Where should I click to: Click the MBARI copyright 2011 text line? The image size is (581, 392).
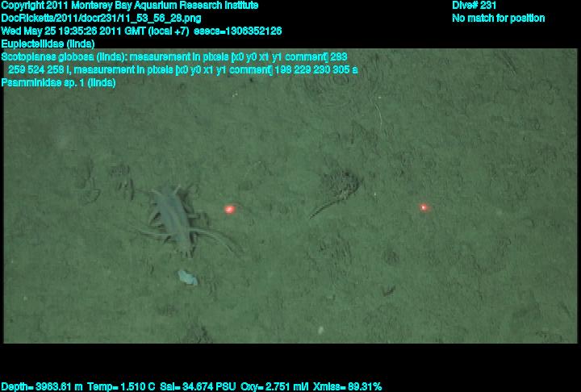(130, 6)
